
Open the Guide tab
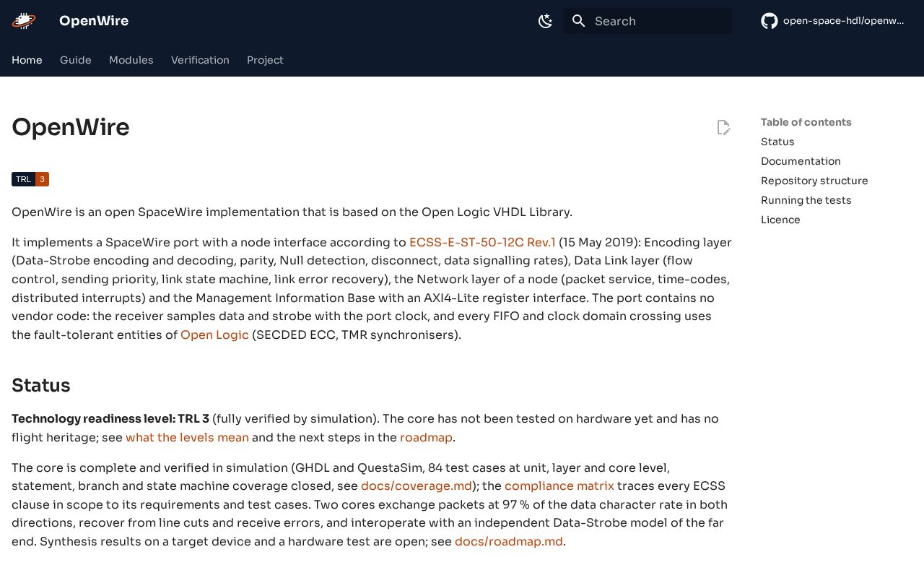click(x=76, y=60)
